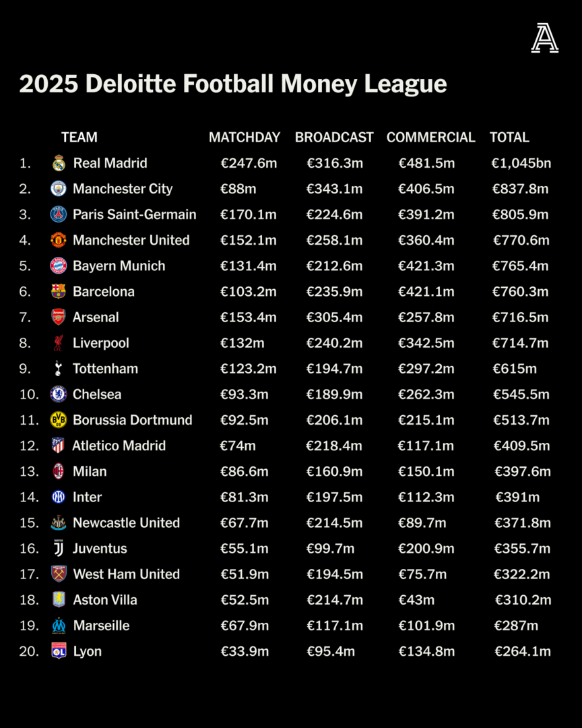The width and height of the screenshot is (582, 728).
Task: Click the Manchester United team name
Action: tap(131, 240)
